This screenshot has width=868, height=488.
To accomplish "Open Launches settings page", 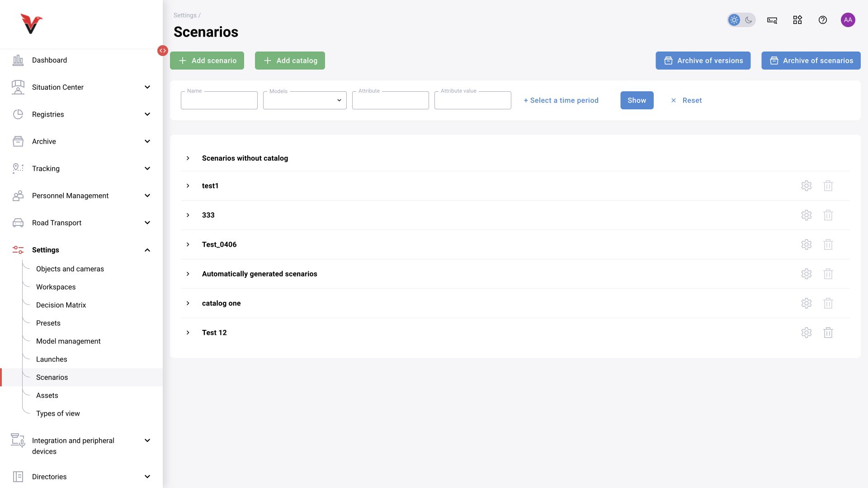I will point(52,359).
